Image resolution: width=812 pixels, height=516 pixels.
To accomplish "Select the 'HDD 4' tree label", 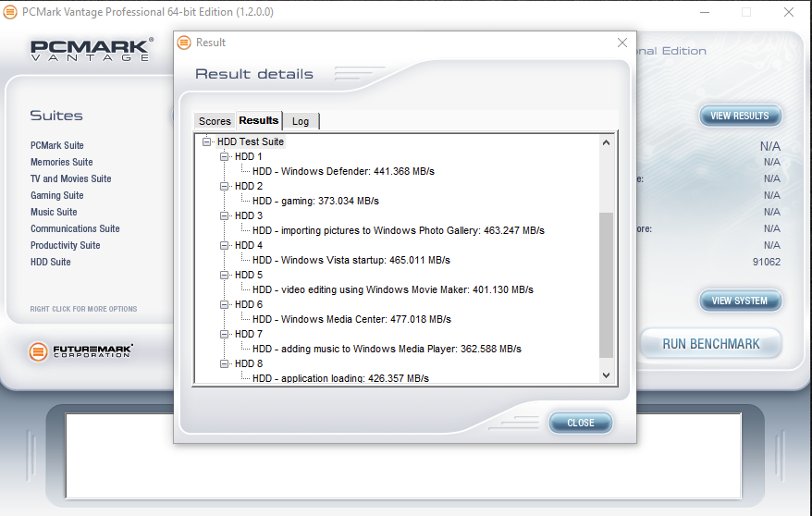I will pos(249,245).
